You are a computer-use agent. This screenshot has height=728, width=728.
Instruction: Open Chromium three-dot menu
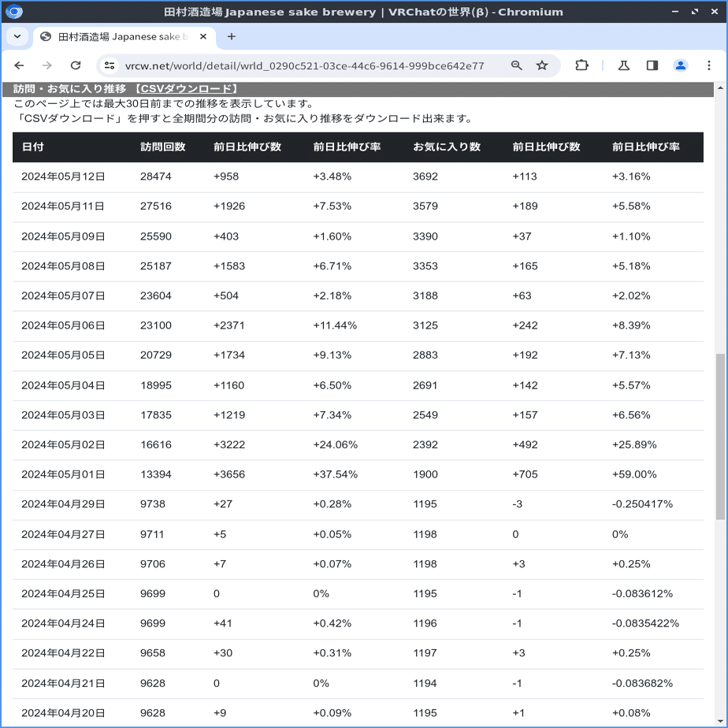point(708,65)
